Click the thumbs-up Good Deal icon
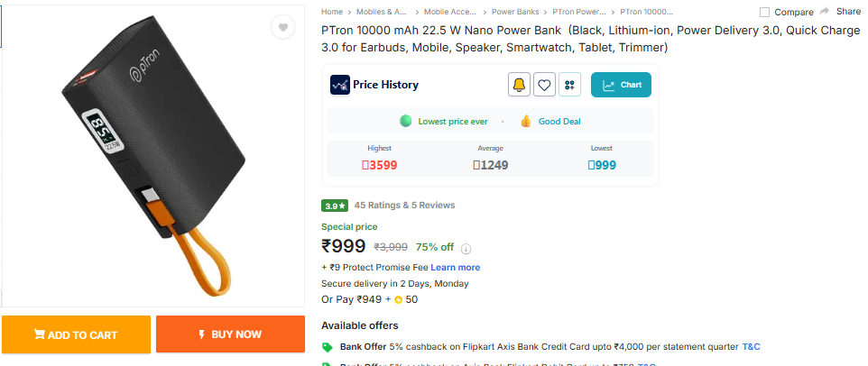Image resolution: width=868 pixels, height=366 pixels. (x=525, y=122)
